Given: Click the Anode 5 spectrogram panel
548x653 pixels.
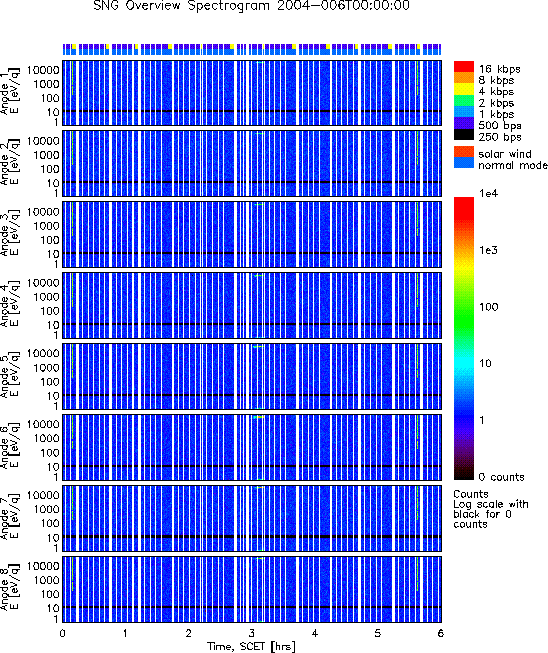Looking at the screenshot, I should (x=252, y=376).
